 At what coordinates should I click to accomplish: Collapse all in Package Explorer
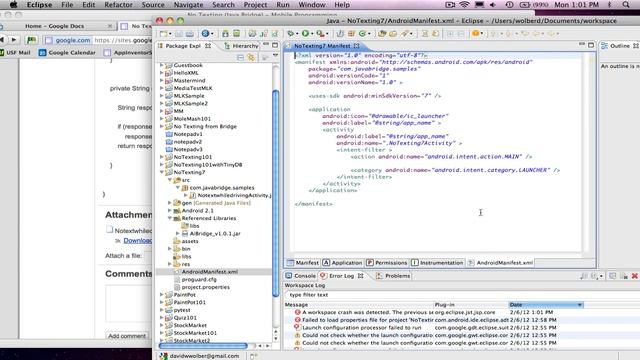click(x=240, y=58)
